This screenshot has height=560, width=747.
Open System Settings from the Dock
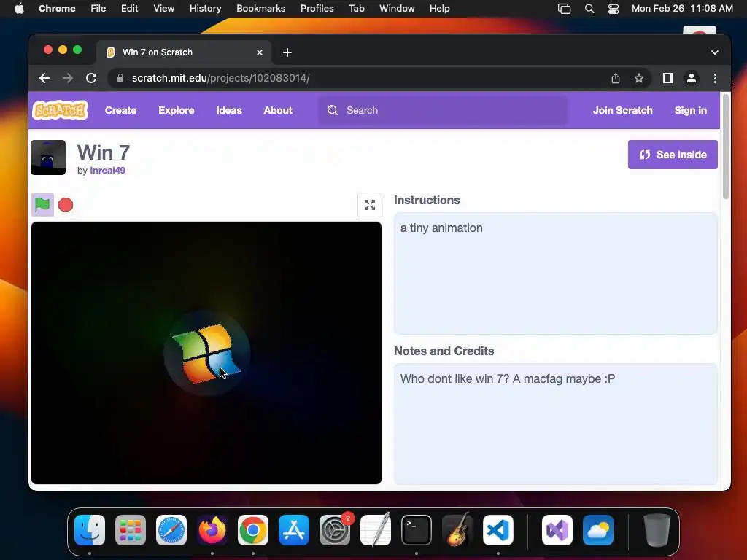335,530
